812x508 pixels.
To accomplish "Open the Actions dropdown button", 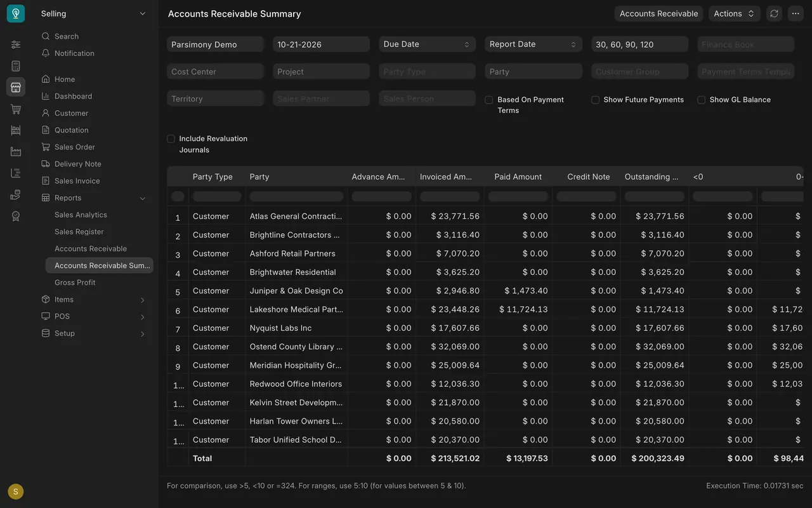I will coord(735,13).
